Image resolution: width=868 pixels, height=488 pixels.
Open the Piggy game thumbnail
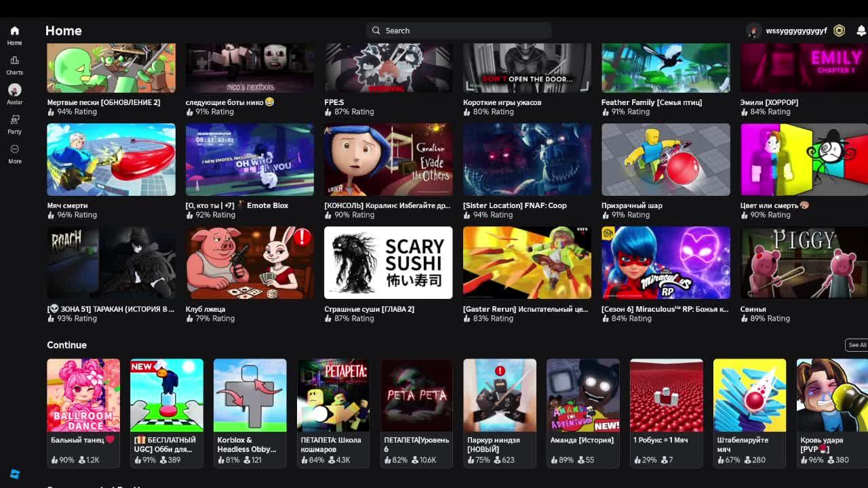pos(804,262)
